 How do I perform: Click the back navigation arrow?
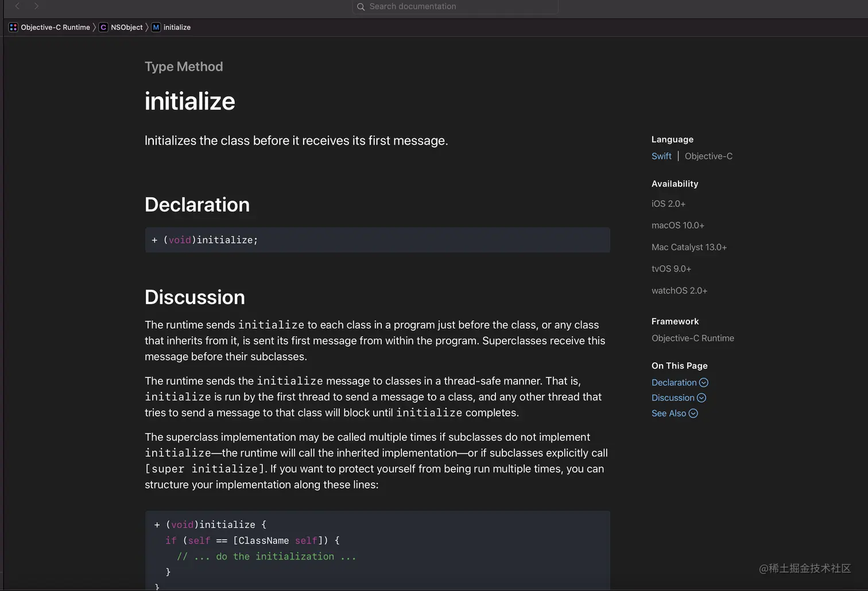18,6
